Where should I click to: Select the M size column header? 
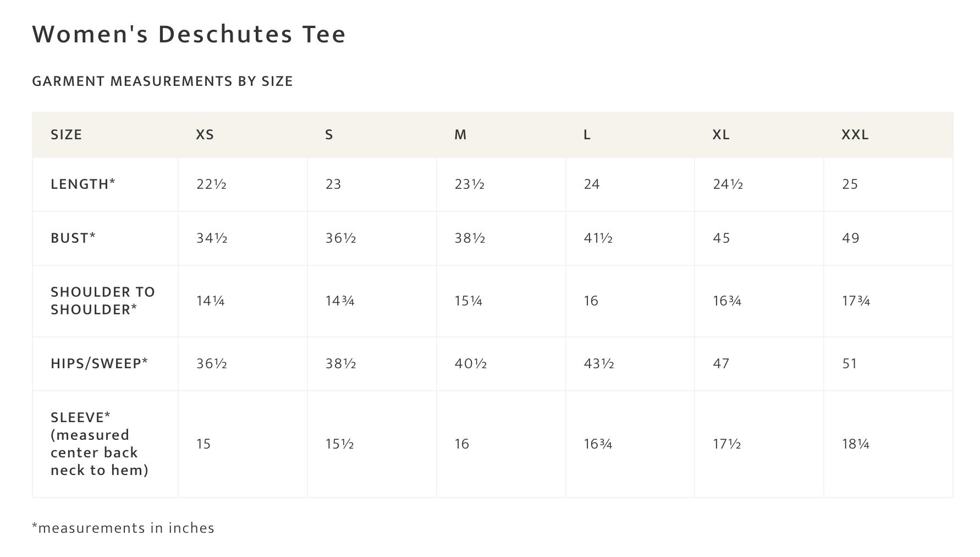(x=460, y=135)
